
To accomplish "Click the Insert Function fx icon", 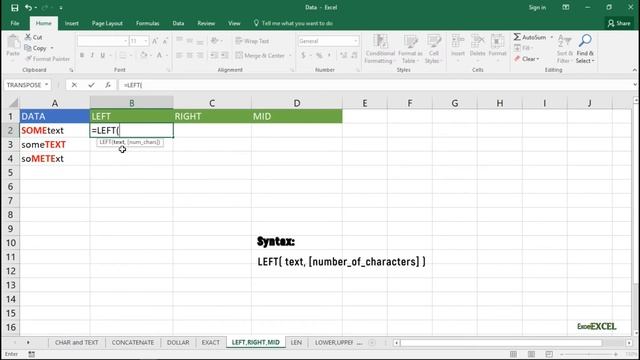I will [x=108, y=85].
